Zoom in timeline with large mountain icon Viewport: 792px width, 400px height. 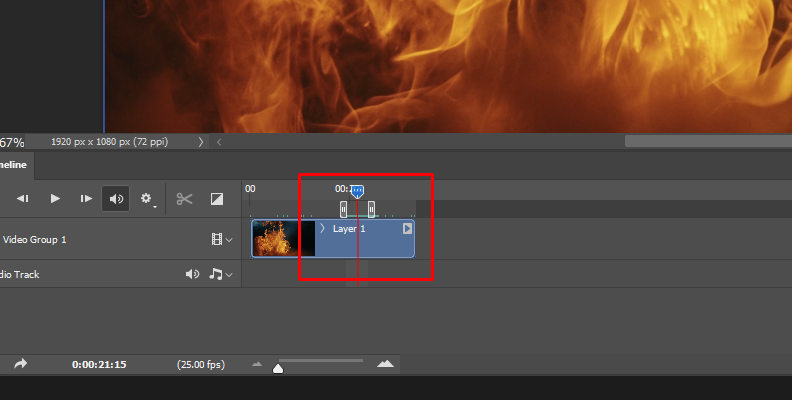[386, 364]
